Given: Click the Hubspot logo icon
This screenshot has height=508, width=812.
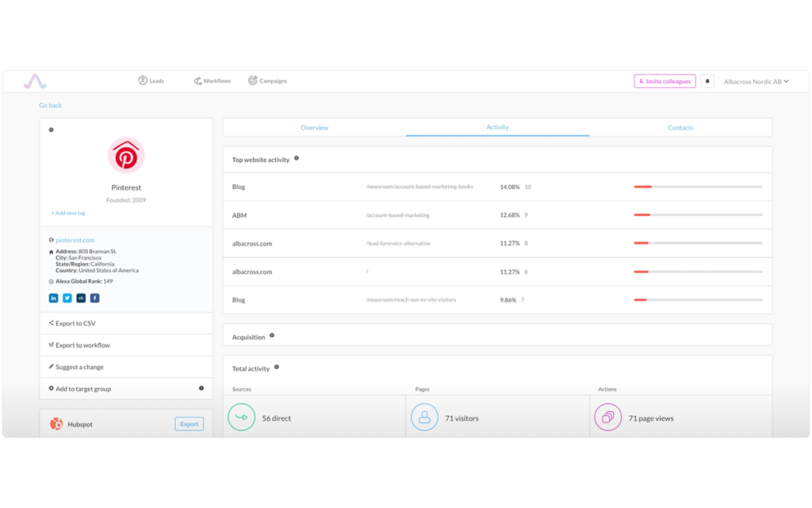Looking at the screenshot, I should [56, 424].
